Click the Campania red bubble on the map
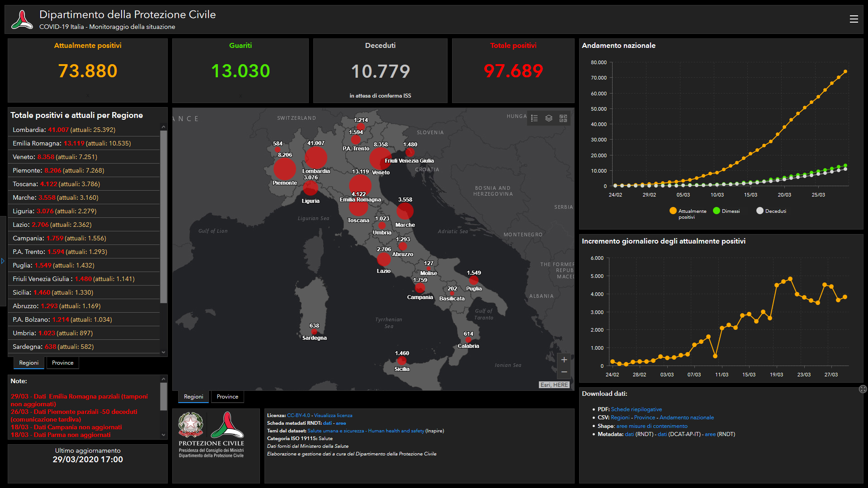This screenshot has height=488, width=868. (x=420, y=288)
